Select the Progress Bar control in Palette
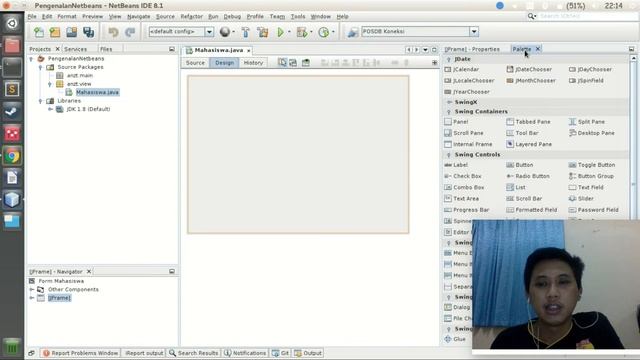Screen dimensions: 640x360 tap(467, 210)
